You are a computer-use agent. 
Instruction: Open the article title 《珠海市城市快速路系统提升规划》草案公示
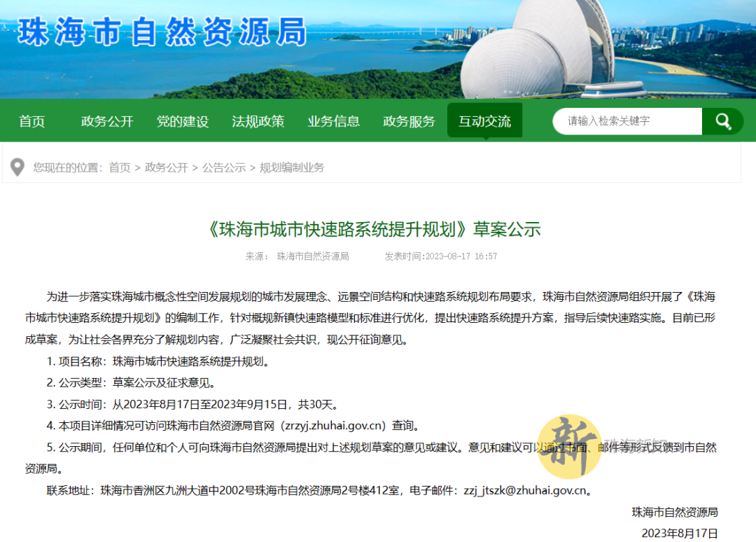click(378, 229)
